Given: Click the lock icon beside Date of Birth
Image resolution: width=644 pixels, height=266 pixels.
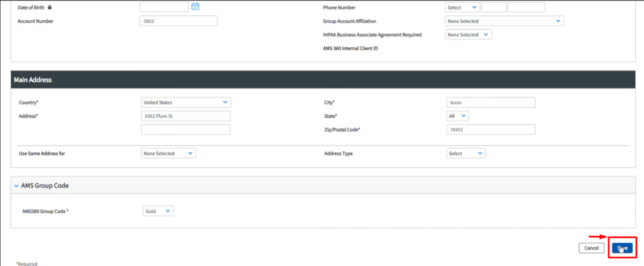Looking at the screenshot, I should pos(50,8).
